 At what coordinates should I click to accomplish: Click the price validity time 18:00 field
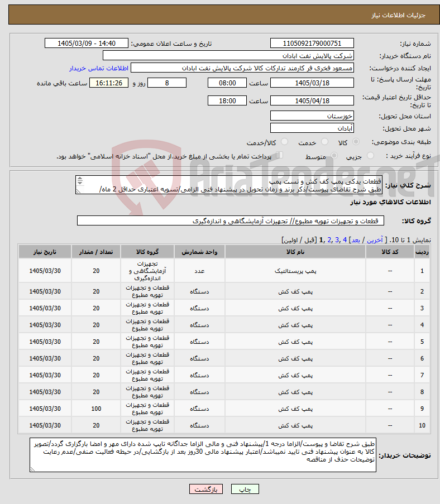pos(227,100)
